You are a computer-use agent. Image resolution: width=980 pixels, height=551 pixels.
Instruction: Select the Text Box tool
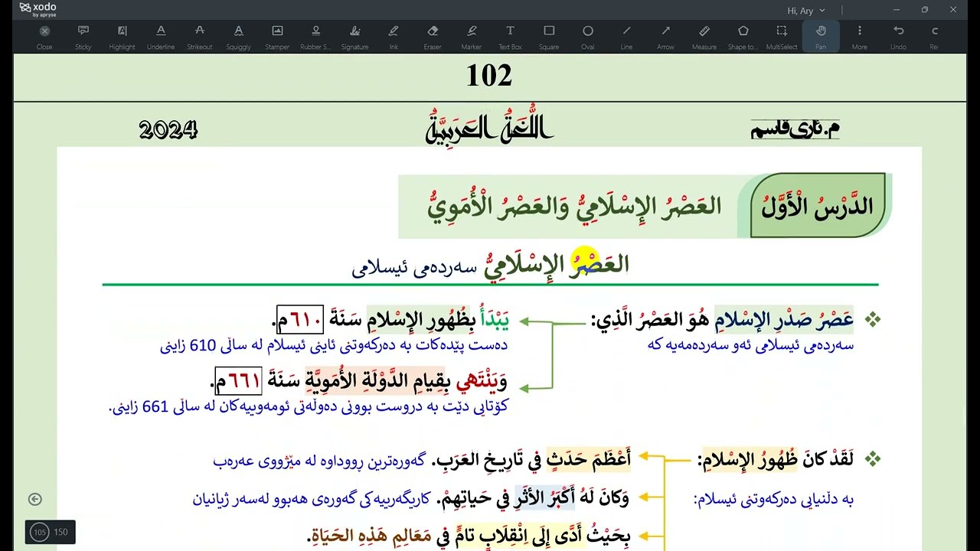(x=510, y=36)
